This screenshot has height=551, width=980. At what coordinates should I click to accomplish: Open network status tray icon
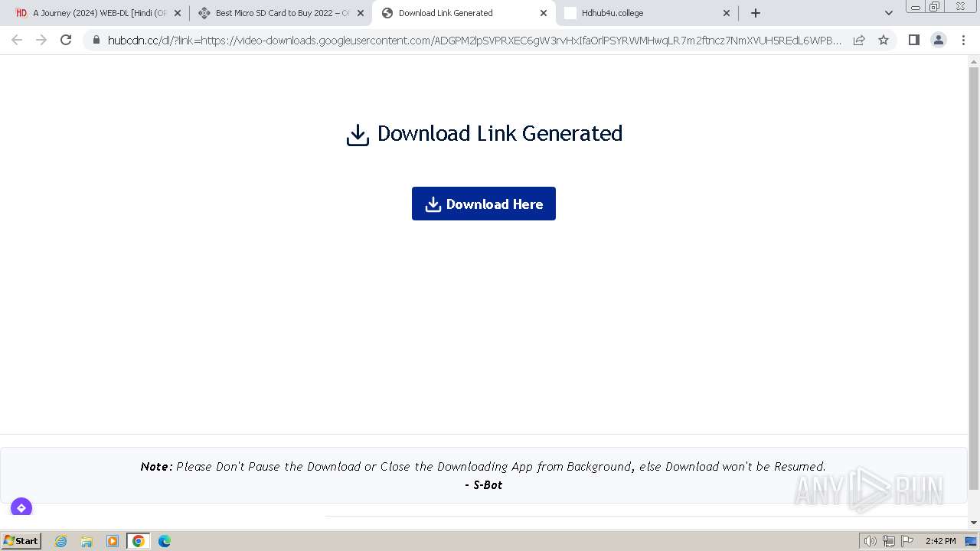[888, 541]
